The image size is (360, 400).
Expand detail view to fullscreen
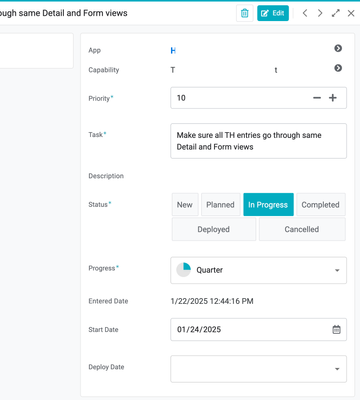tap(336, 13)
